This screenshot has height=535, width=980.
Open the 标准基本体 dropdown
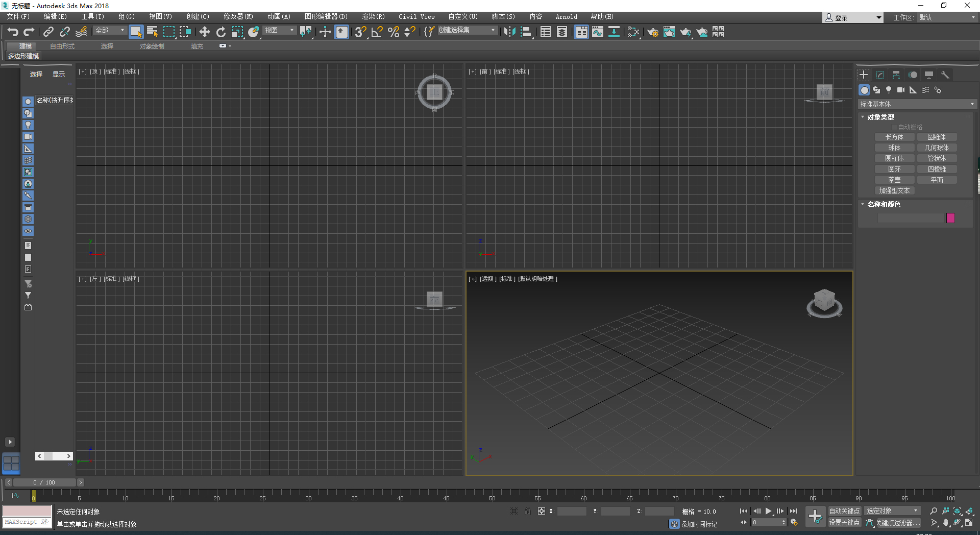917,104
